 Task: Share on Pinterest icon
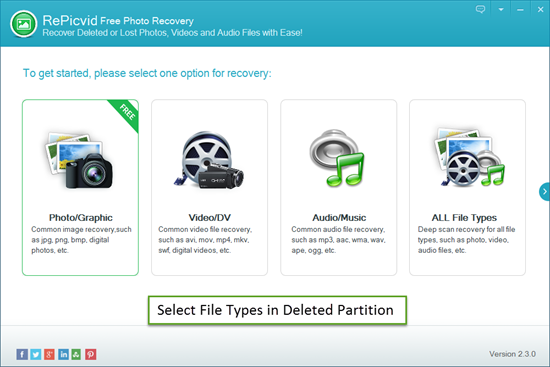(x=90, y=354)
